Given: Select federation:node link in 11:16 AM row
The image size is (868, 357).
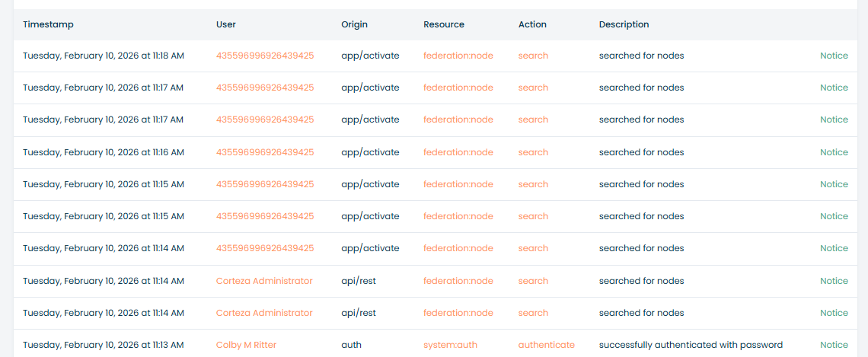Looking at the screenshot, I should point(458,152).
